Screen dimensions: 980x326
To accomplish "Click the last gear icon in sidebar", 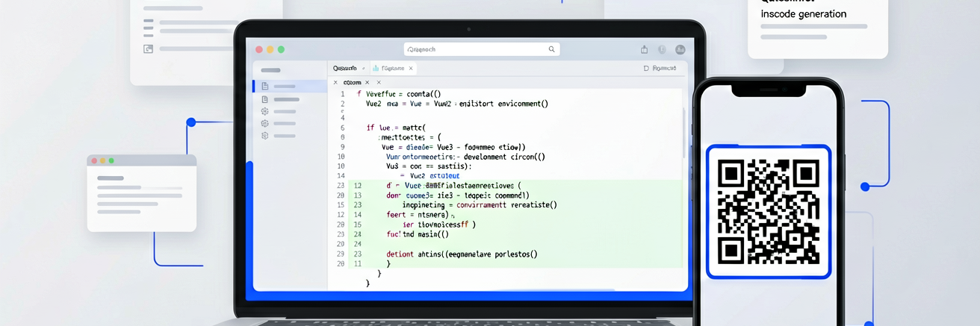I will pyautogui.click(x=265, y=136).
